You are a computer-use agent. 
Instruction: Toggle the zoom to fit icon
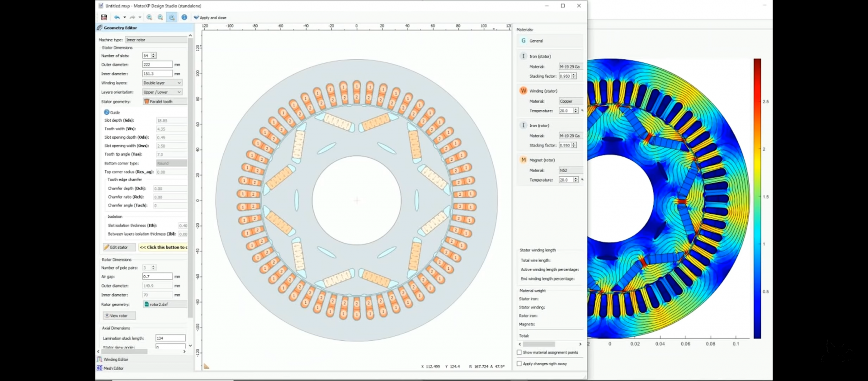172,17
